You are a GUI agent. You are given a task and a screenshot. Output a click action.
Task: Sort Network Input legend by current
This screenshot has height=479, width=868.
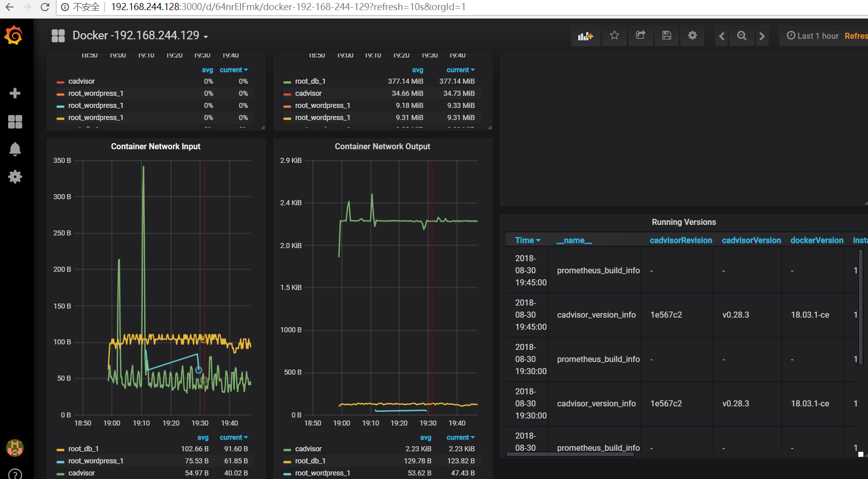pos(234,438)
